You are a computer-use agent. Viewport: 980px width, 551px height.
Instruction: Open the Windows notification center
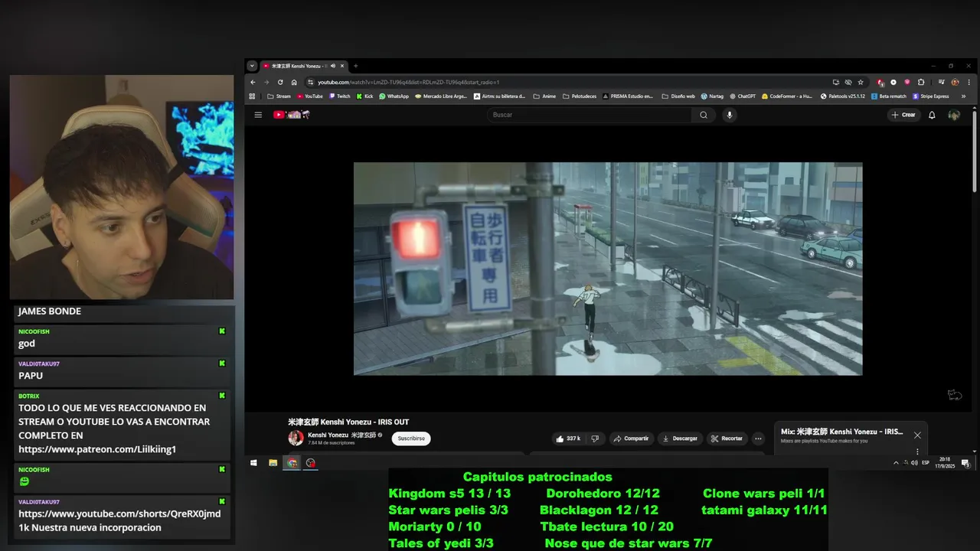(x=965, y=463)
